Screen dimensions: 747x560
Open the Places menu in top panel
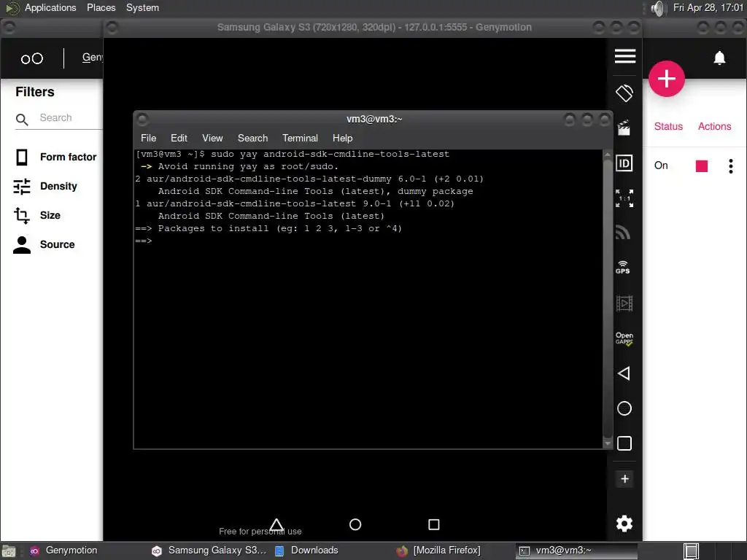101,7
